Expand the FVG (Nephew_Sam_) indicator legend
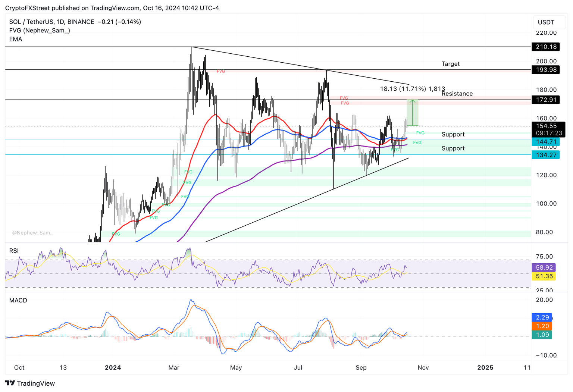Viewport: 573px width, 392px height. 40,31
